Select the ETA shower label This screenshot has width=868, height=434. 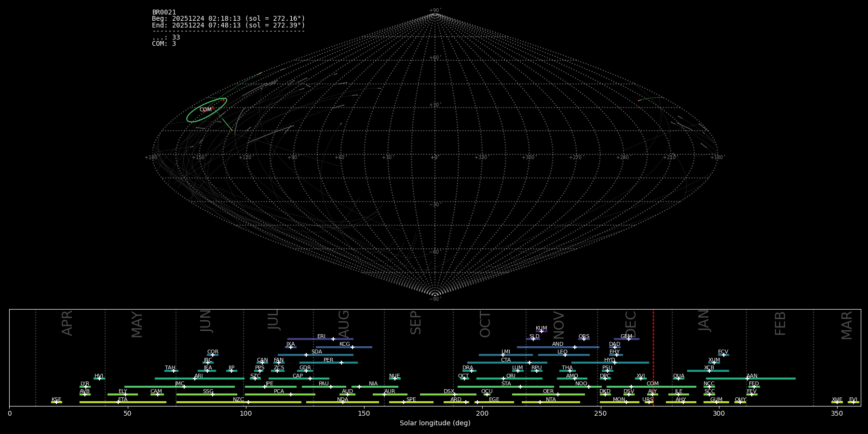click(x=123, y=399)
